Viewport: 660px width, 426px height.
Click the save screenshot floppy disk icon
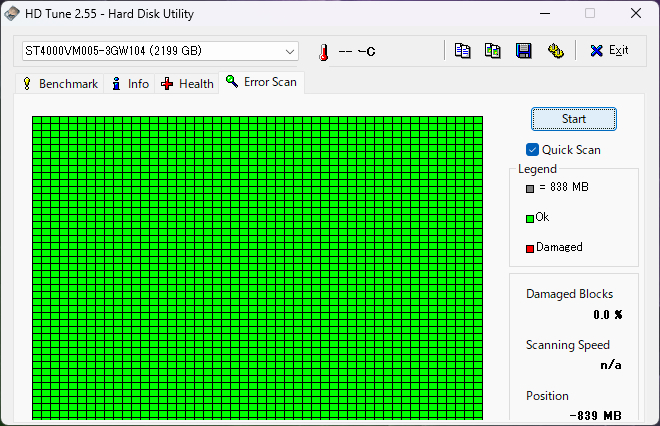pyautogui.click(x=524, y=51)
